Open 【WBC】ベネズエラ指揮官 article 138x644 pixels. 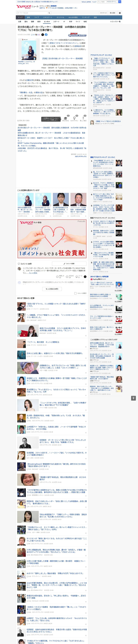click(x=56, y=608)
